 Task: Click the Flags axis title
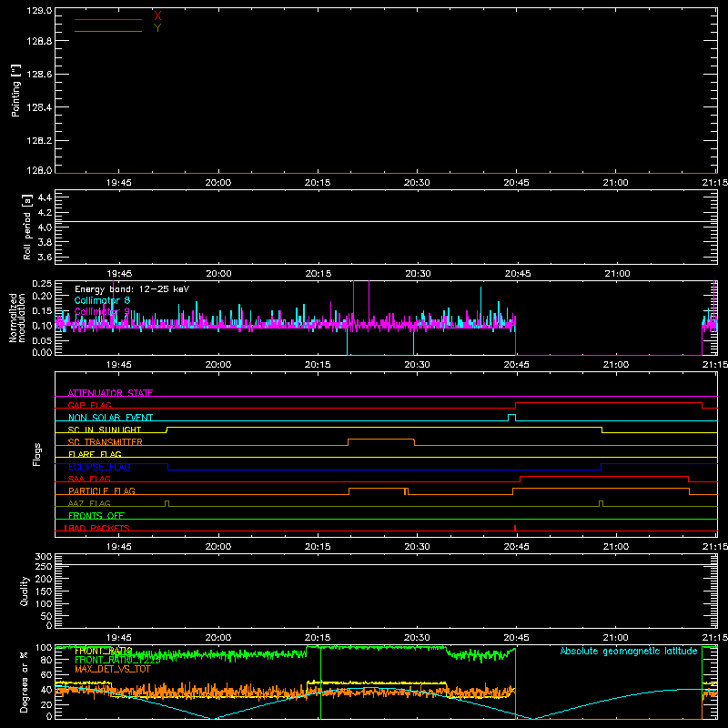pyautogui.click(x=36, y=454)
